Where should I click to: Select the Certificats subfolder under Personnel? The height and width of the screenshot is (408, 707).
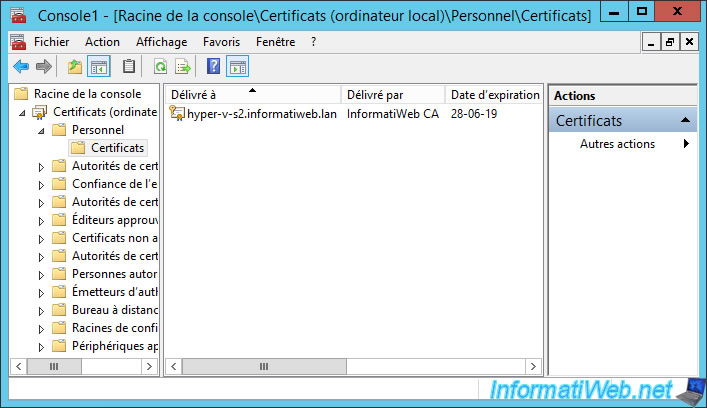point(108,148)
